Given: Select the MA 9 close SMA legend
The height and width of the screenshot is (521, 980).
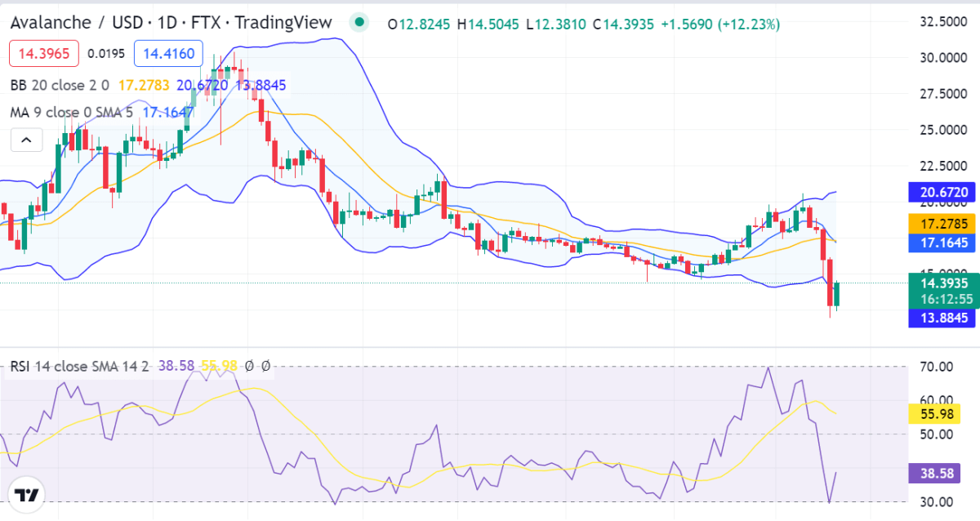Looking at the screenshot, I should coord(70,112).
